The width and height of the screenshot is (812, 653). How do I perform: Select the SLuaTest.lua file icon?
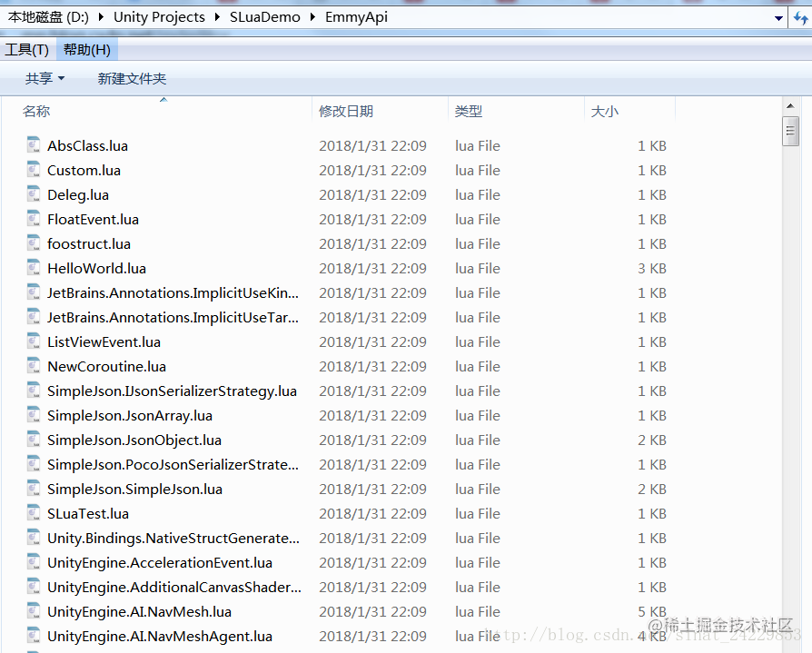click(x=33, y=513)
